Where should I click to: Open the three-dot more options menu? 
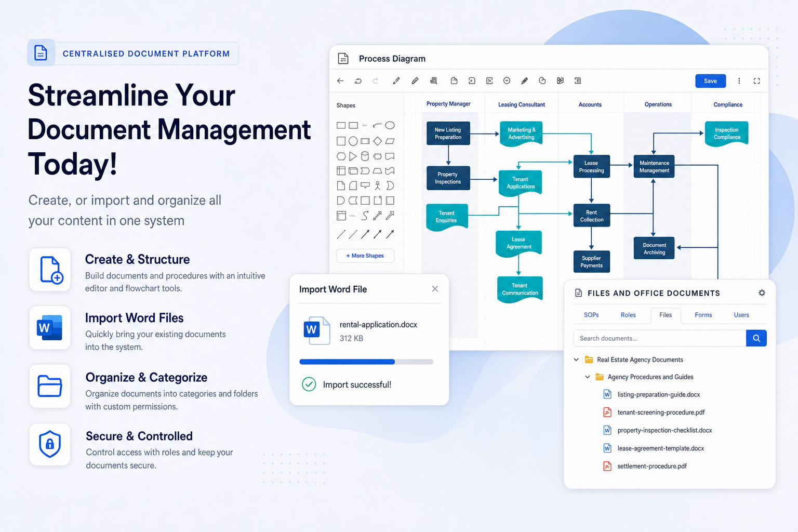tap(739, 81)
